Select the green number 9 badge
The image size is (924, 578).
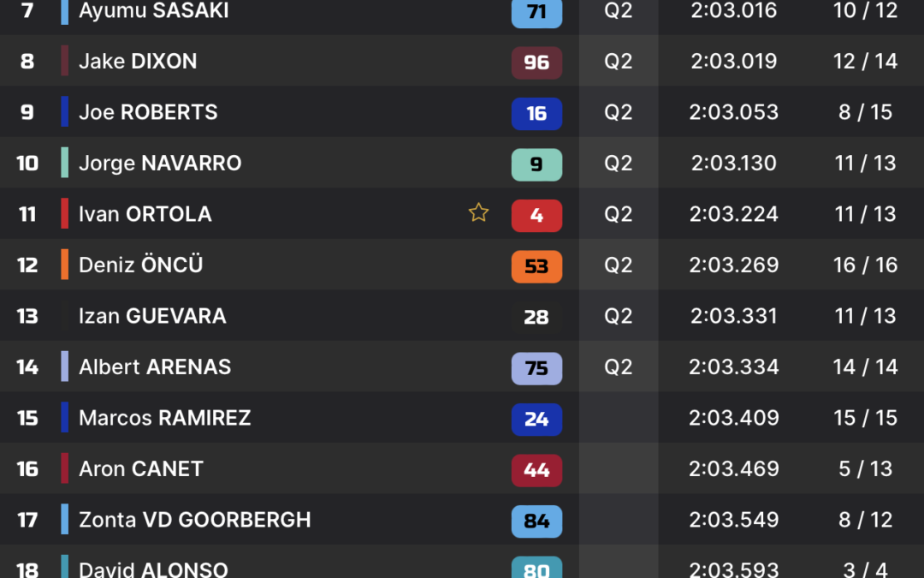point(536,164)
